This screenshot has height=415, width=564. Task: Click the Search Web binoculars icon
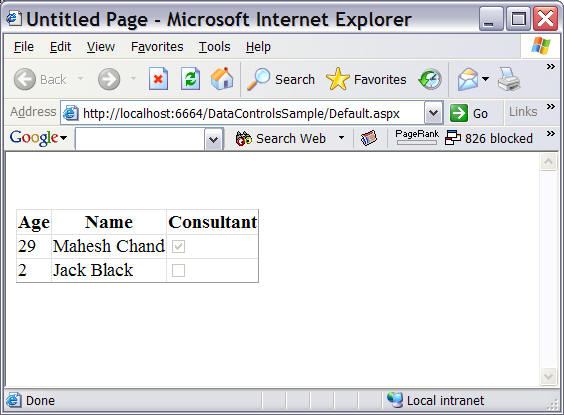tap(244, 138)
